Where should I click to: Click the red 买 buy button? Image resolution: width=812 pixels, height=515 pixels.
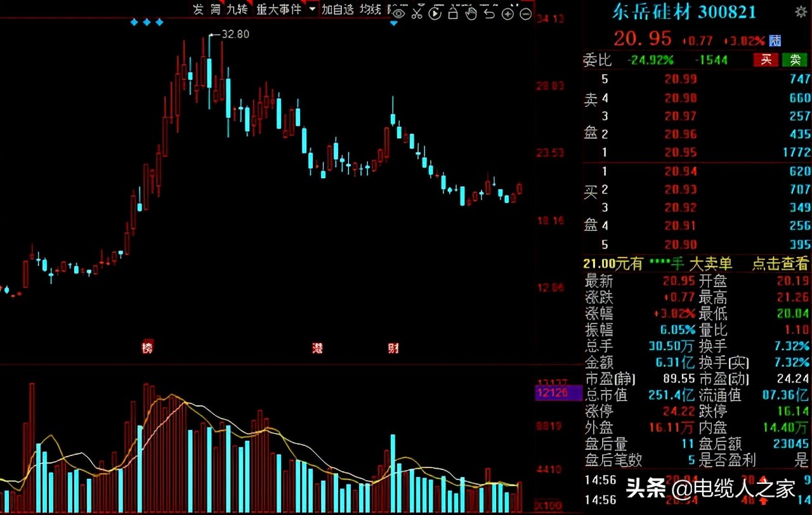pyautogui.click(x=766, y=60)
